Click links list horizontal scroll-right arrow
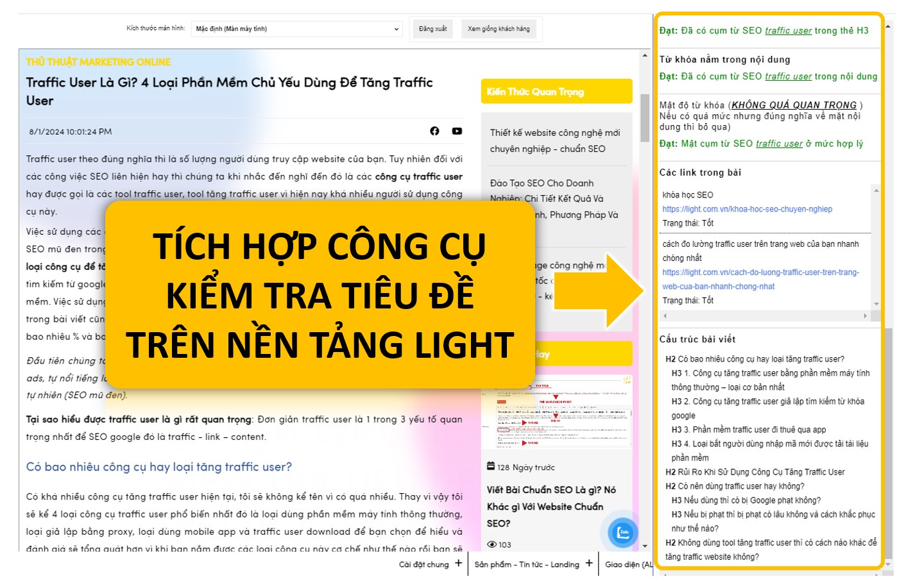Image resolution: width=906 pixels, height=588 pixels. click(x=865, y=315)
